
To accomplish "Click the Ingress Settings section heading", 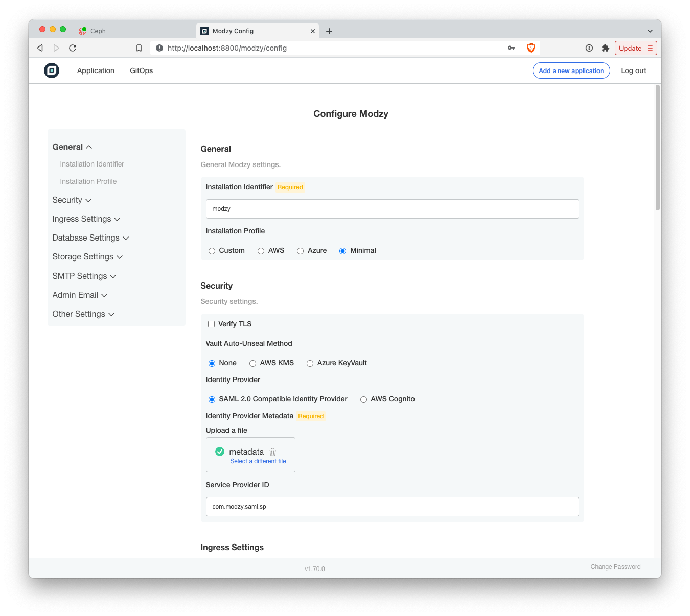I will pos(232,547).
